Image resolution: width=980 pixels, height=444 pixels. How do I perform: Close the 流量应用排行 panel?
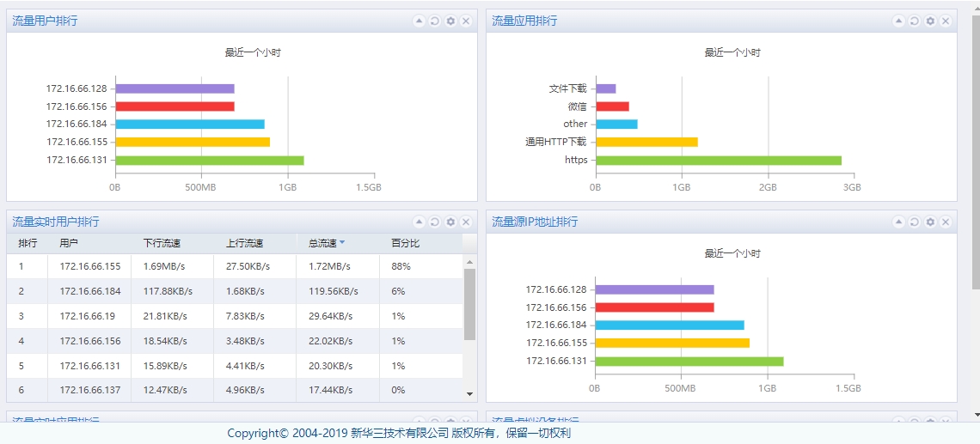point(946,21)
